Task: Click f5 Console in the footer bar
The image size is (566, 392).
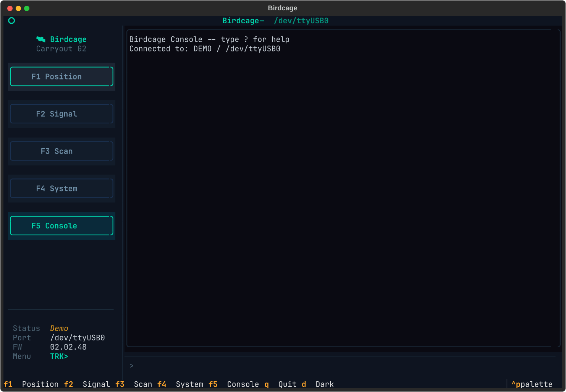Action: [234, 384]
